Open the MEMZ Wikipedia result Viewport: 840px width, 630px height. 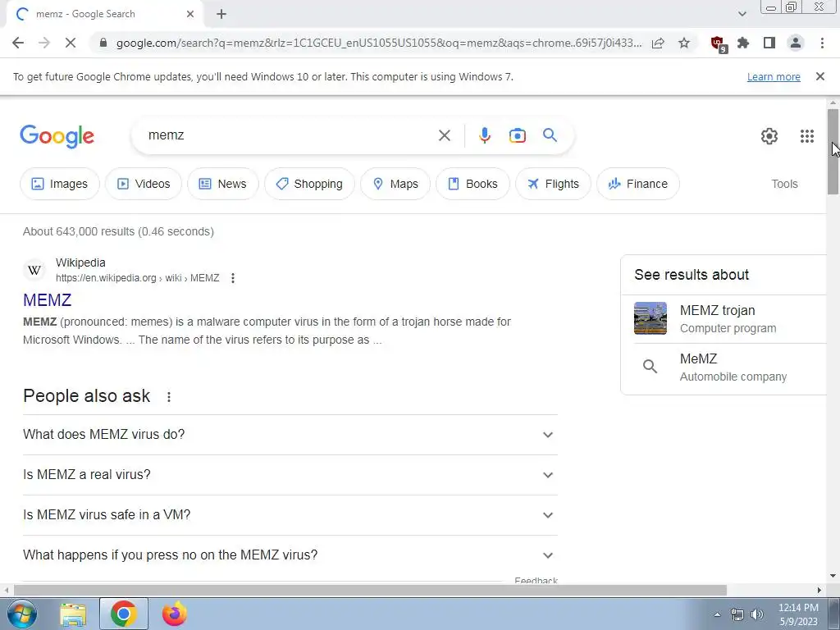point(47,300)
